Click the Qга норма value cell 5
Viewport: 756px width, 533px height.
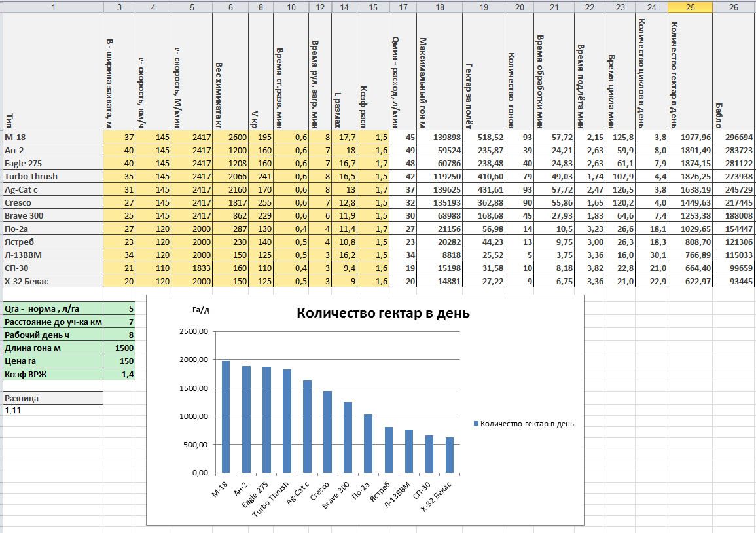119,308
